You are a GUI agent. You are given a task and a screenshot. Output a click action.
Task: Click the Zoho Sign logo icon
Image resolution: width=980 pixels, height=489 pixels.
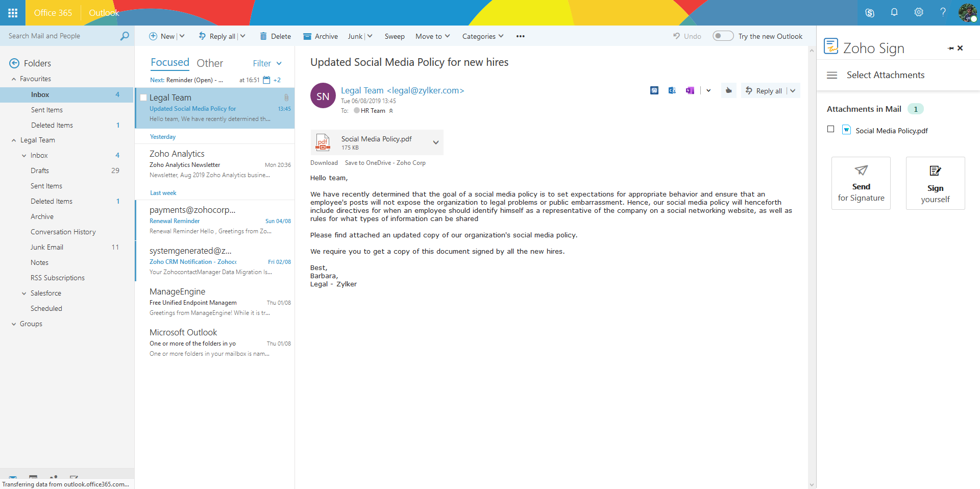(x=831, y=46)
